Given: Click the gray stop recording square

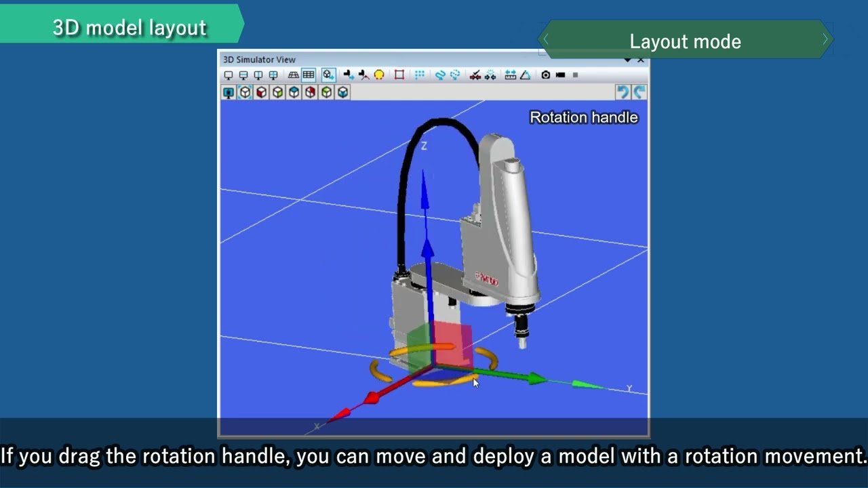Looking at the screenshot, I should [x=575, y=75].
